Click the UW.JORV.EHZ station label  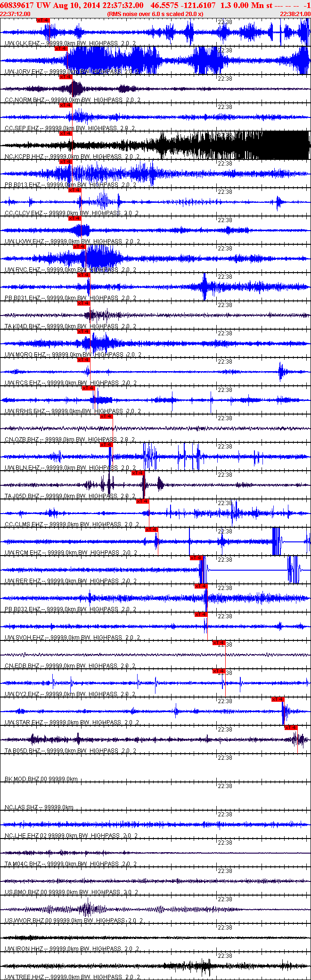(24, 72)
